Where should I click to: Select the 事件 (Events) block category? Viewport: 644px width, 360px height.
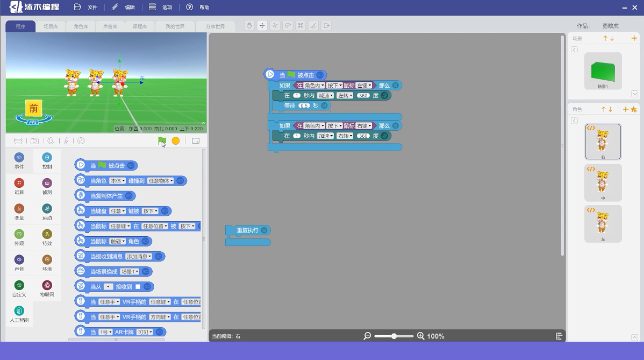19,161
